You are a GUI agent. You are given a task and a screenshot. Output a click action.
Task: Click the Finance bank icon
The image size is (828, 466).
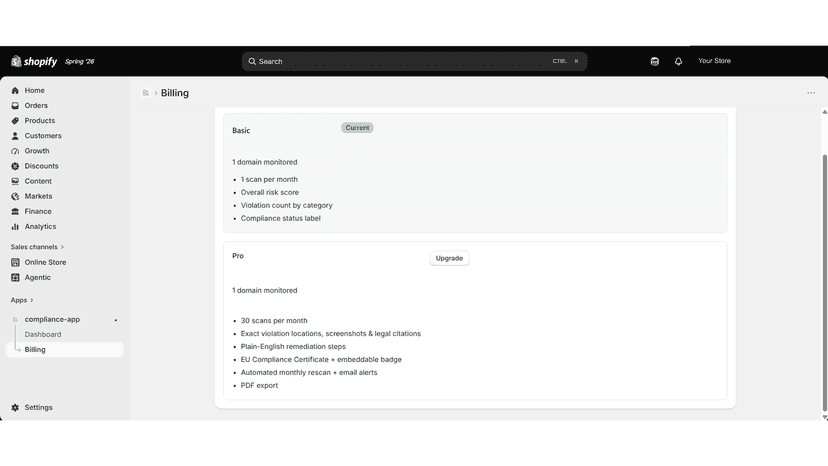[15, 211]
